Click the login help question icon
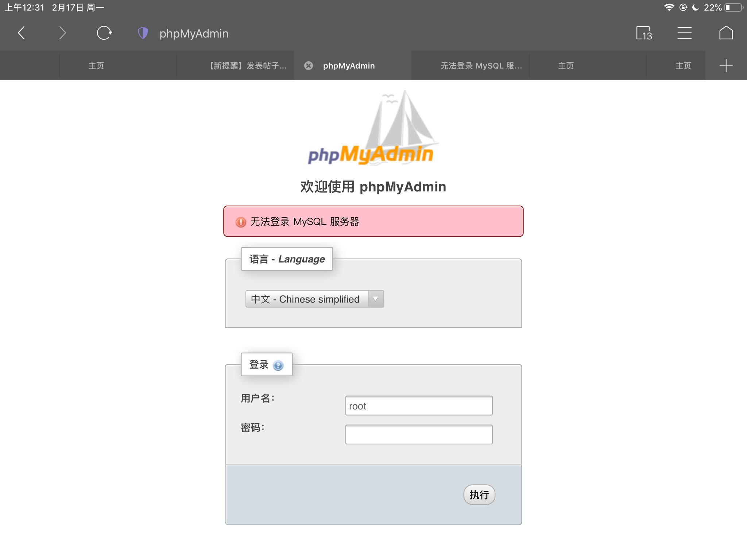The width and height of the screenshot is (747, 560). tap(278, 365)
